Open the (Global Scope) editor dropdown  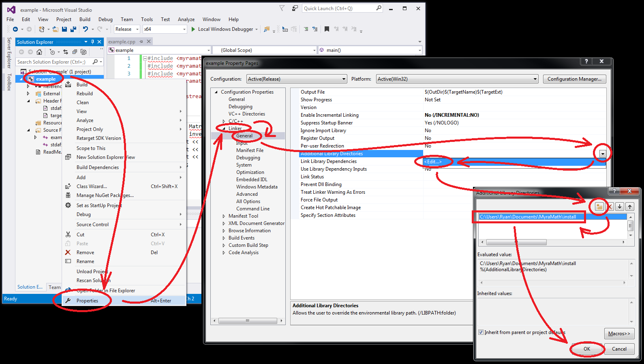265,50
